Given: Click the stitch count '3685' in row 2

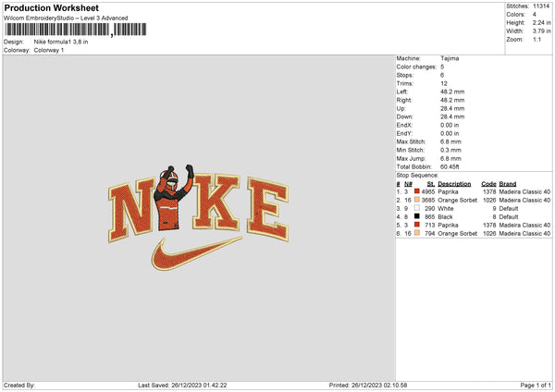Looking at the screenshot, I should click(x=428, y=201).
